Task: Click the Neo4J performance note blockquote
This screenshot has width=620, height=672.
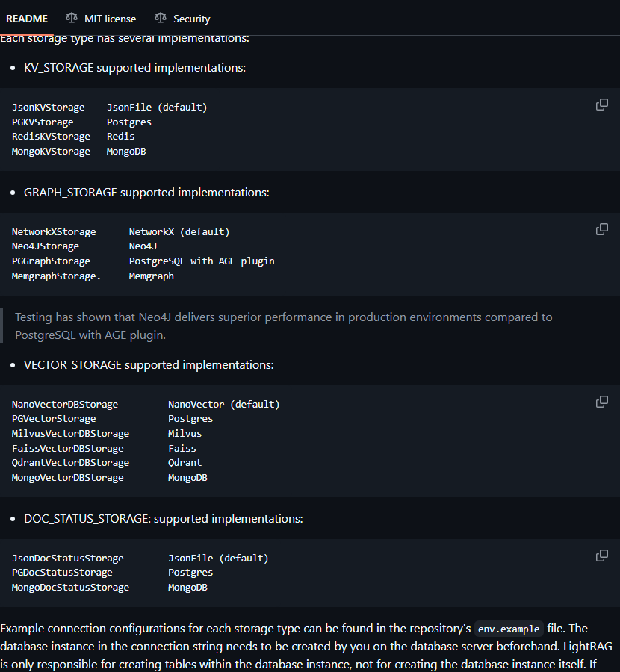Action: coord(283,326)
